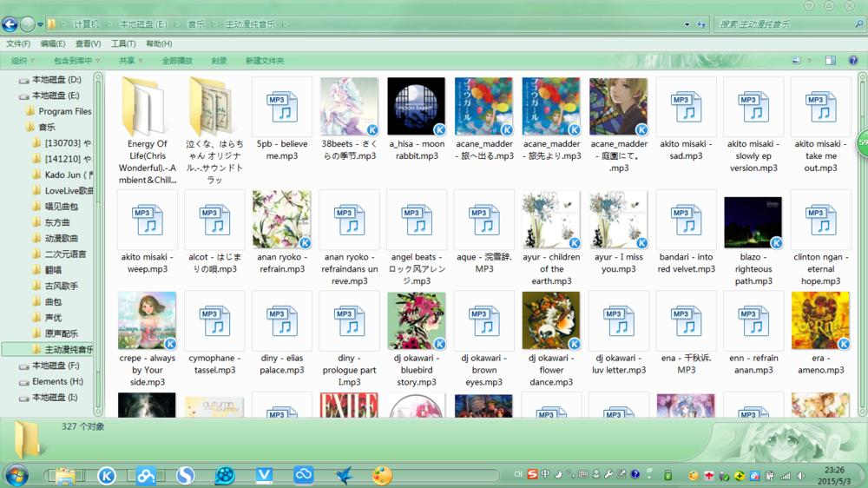Open the view options dropdown arrow
Screen dimensions: 868x488
pyautogui.click(x=809, y=61)
